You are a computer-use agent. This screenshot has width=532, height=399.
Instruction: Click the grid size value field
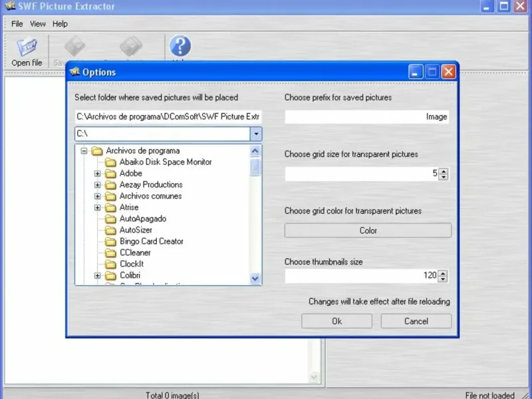[x=362, y=174]
